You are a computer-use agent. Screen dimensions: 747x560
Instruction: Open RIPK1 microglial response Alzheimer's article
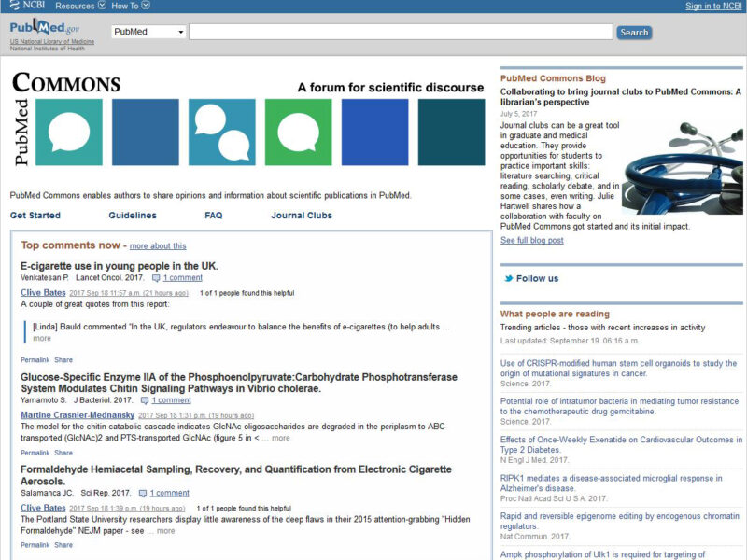pos(612,483)
